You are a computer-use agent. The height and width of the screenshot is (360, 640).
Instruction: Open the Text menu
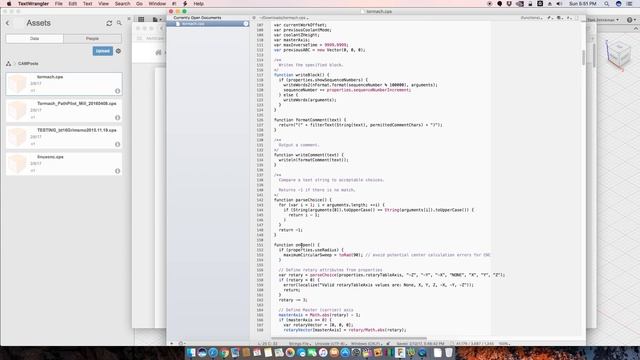[x=87, y=4]
